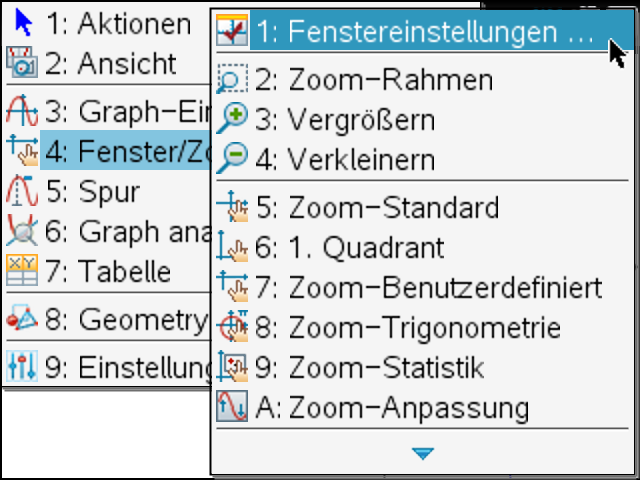Select Zoom-Anpassung menu item

tap(407, 407)
